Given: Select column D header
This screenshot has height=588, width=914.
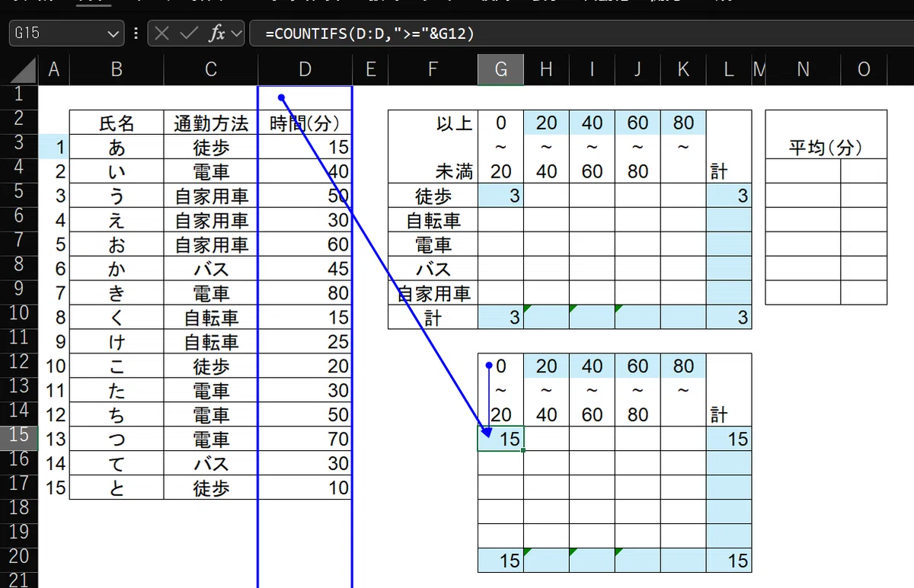Looking at the screenshot, I should (305, 70).
